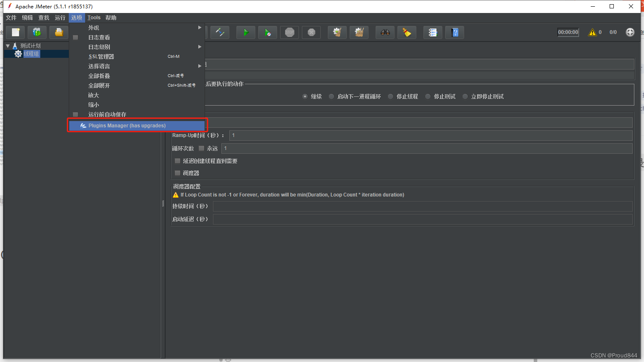Viewport: 644px width, 362px height.
Task: Select the 继续 radio button
Action: pyautogui.click(x=305, y=96)
